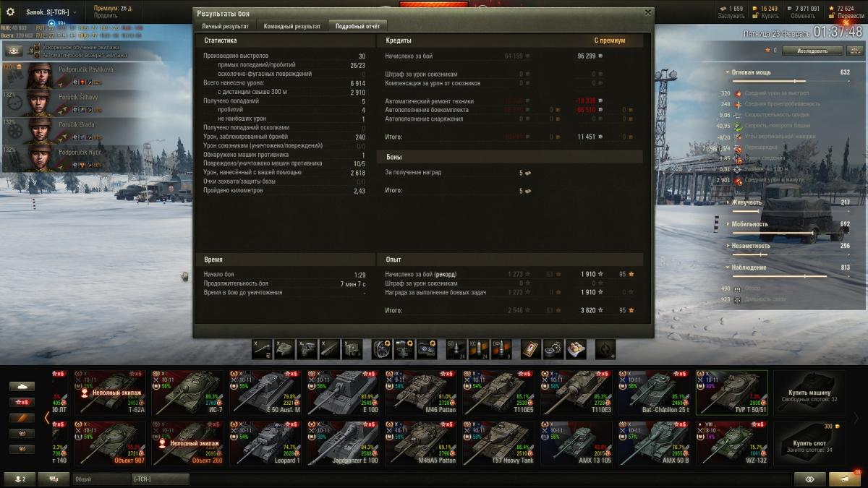Select the ОФ high-explosive shell slot
This screenshot has height=488, width=868.
point(500,348)
